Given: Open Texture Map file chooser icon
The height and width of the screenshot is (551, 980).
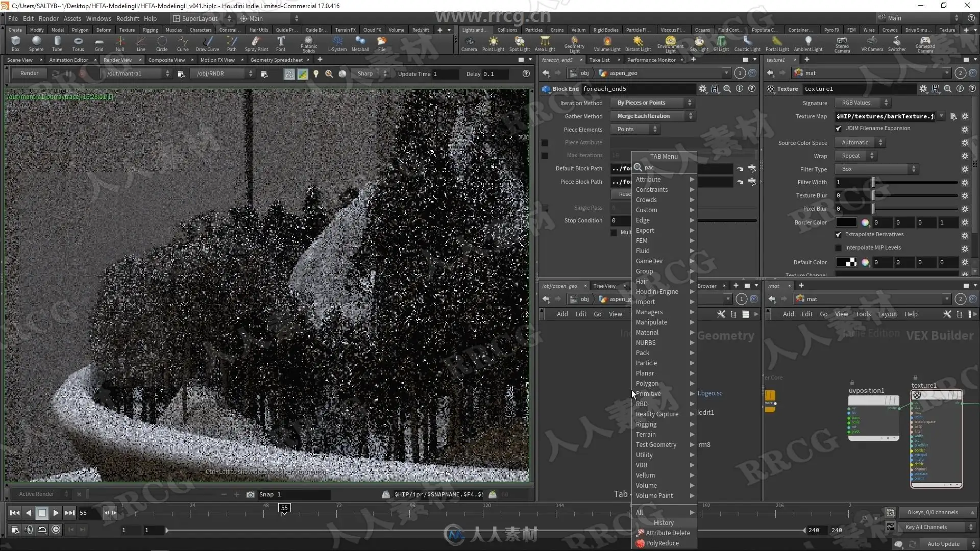Looking at the screenshot, I should pos(953,116).
